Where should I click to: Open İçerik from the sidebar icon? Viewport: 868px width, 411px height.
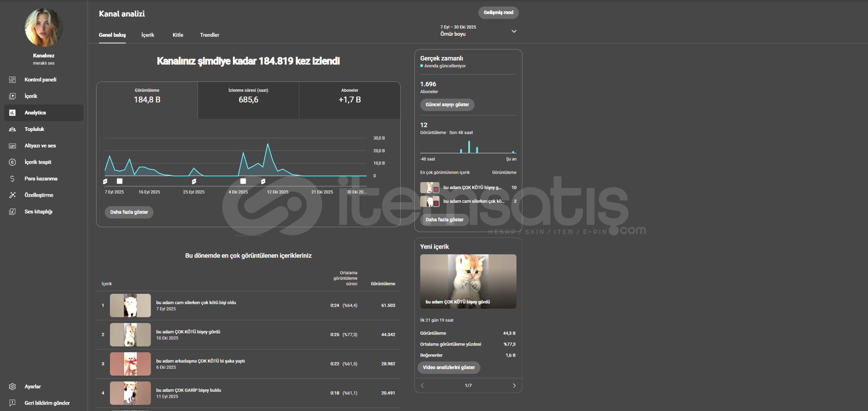(12, 96)
